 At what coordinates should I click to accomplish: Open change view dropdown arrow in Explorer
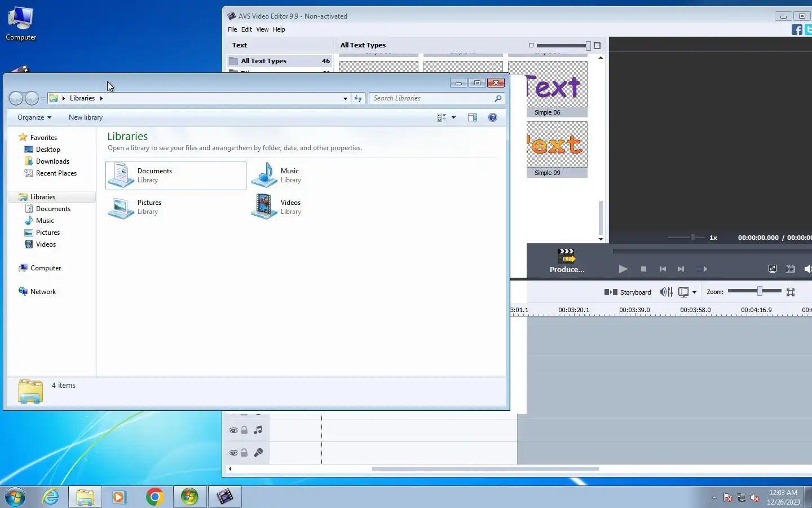click(453, 117)
